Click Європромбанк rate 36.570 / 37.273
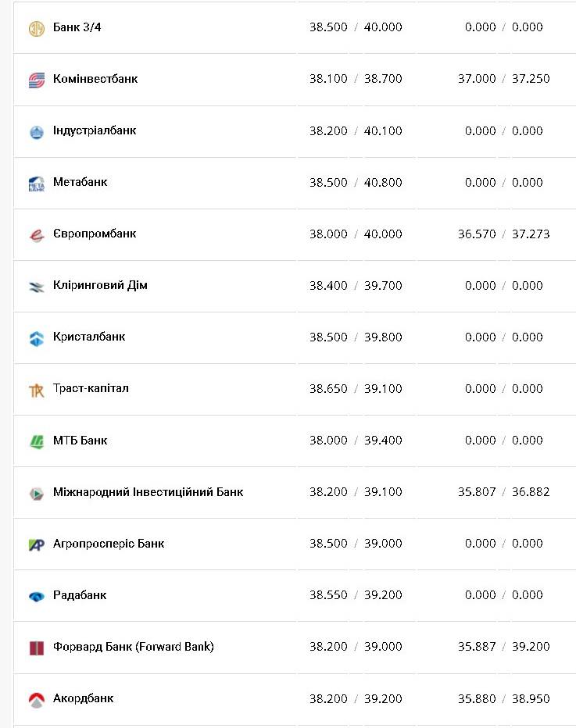The height and width of the screenshot is (728, 576). [503, 234]
